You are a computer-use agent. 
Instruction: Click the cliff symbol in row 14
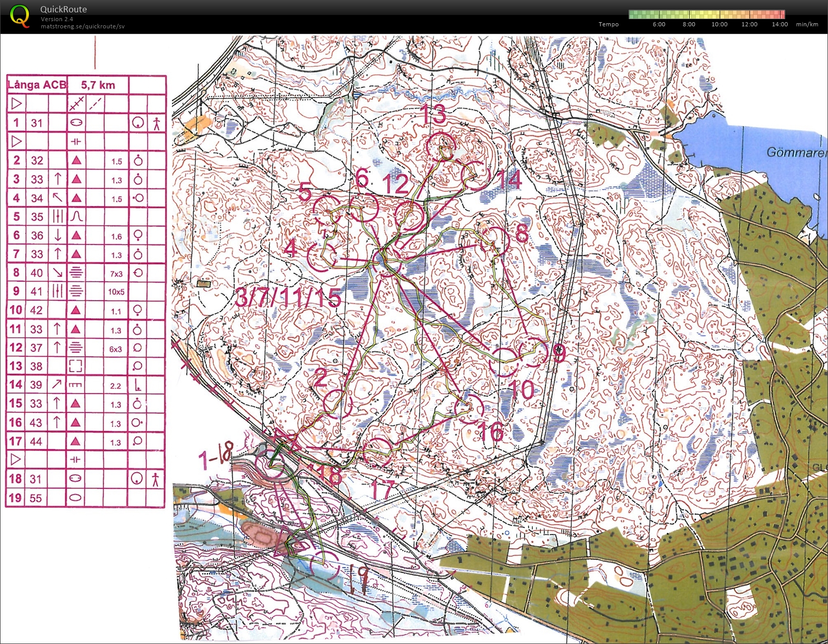point(76,385)
